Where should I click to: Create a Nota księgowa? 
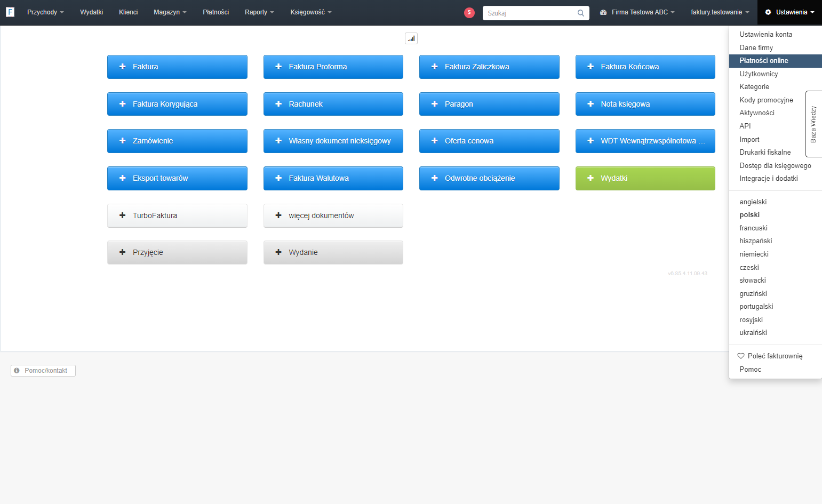[x=645, y=104]
